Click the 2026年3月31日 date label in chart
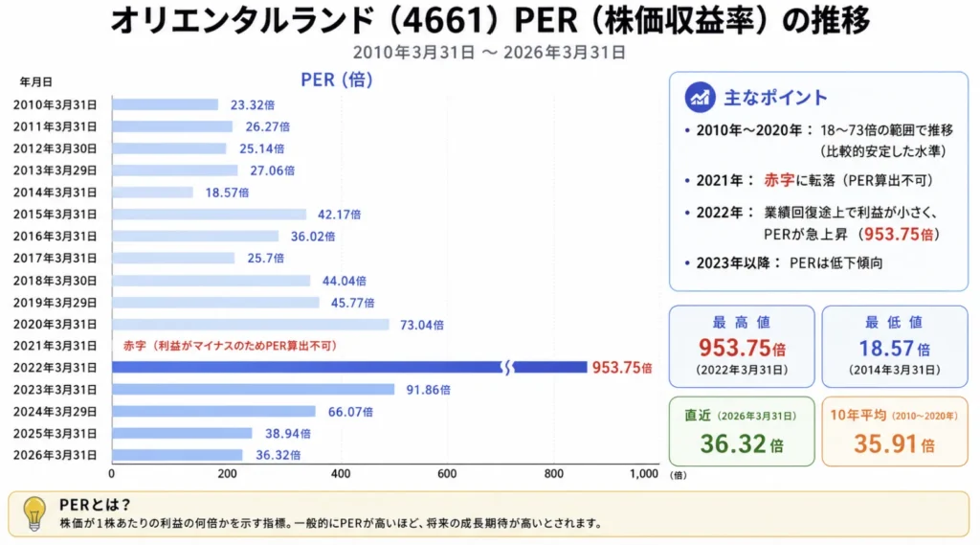This screenshot has width=980, height=545. click(x=55, y=455)
